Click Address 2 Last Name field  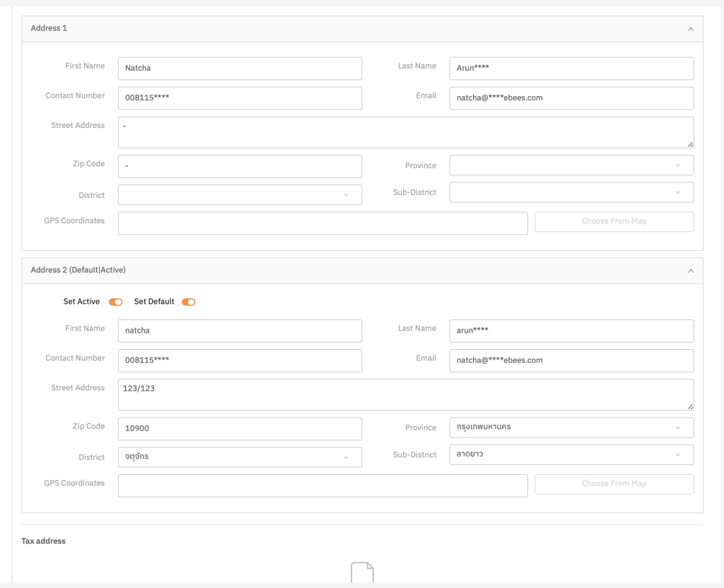tap(571, 331)
